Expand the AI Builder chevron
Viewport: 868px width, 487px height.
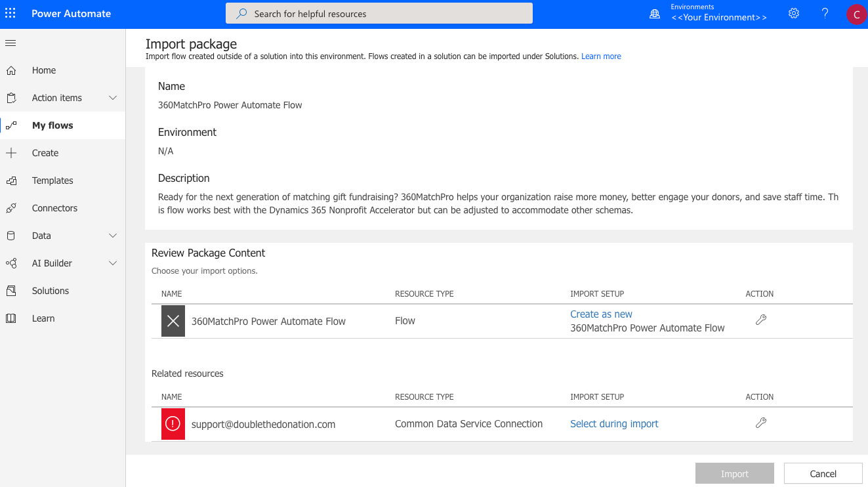[113, 263]
